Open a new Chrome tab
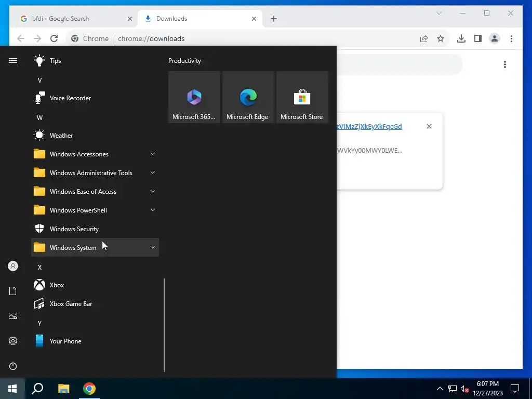Viewport: 532px width, 399px height. (x=274, y=19)
